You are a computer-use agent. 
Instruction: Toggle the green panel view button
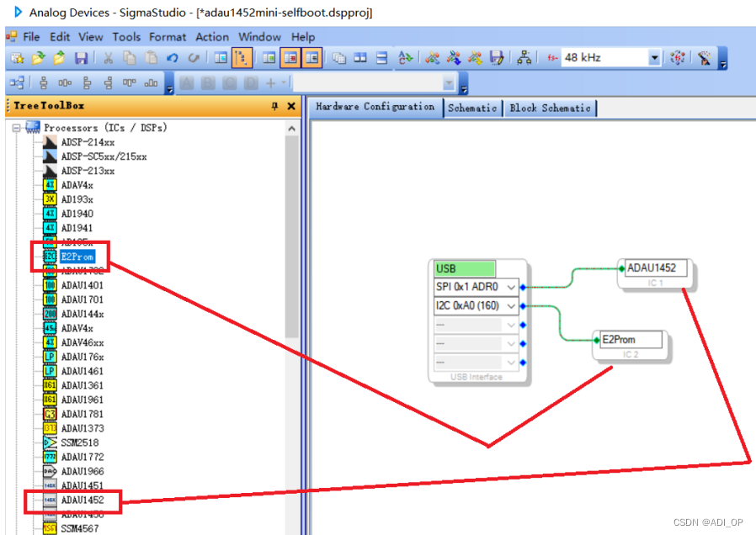click(269, 58)
